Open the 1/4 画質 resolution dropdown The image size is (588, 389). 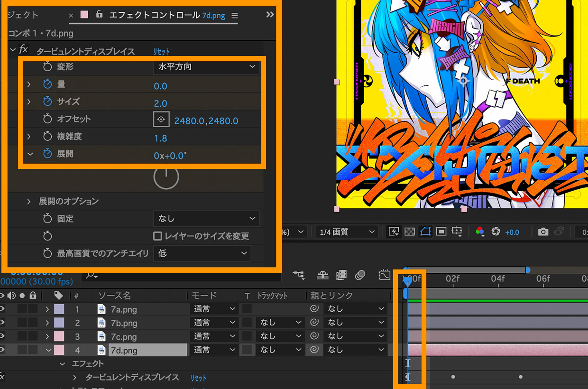pos(346,232)
